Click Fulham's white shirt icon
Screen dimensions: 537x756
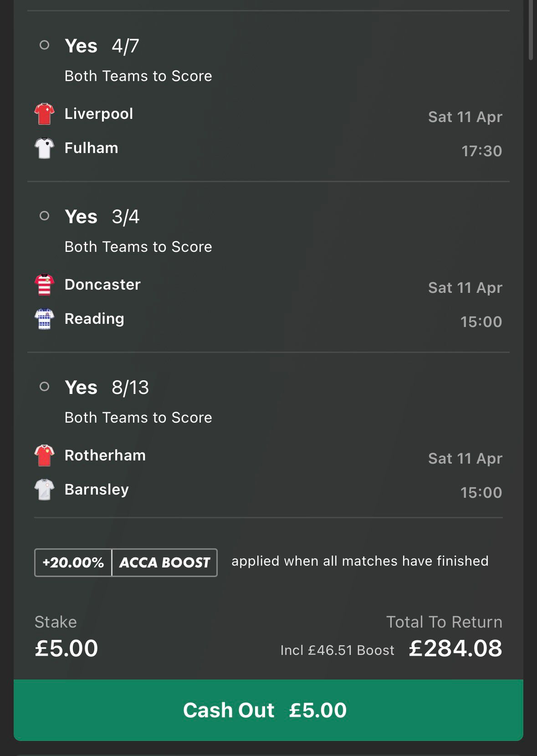[44, 148]
